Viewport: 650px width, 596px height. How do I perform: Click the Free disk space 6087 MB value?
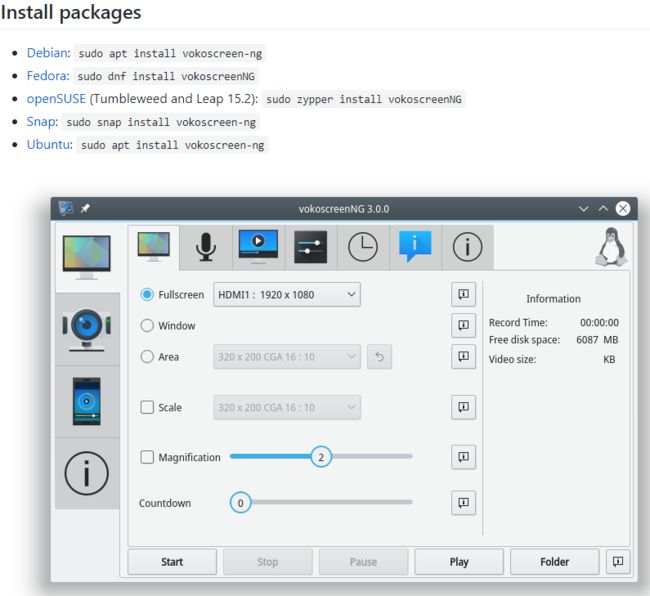click(597, 340)
